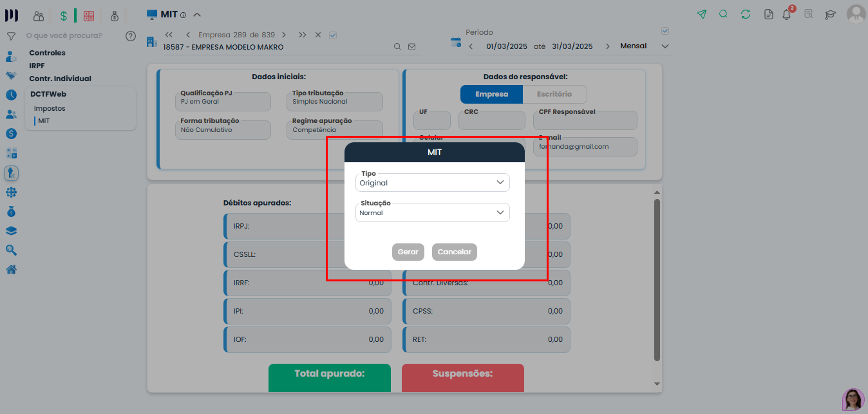The width and height of the screenshot is (868, 414).
Task: Click the envelope icon beside company name
Action: coord(412,47)
